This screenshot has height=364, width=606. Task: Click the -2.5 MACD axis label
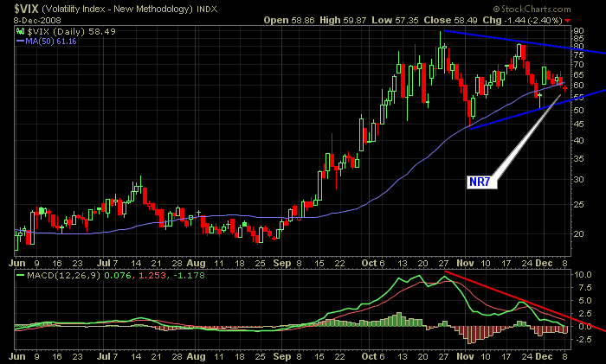coord(583,339)
